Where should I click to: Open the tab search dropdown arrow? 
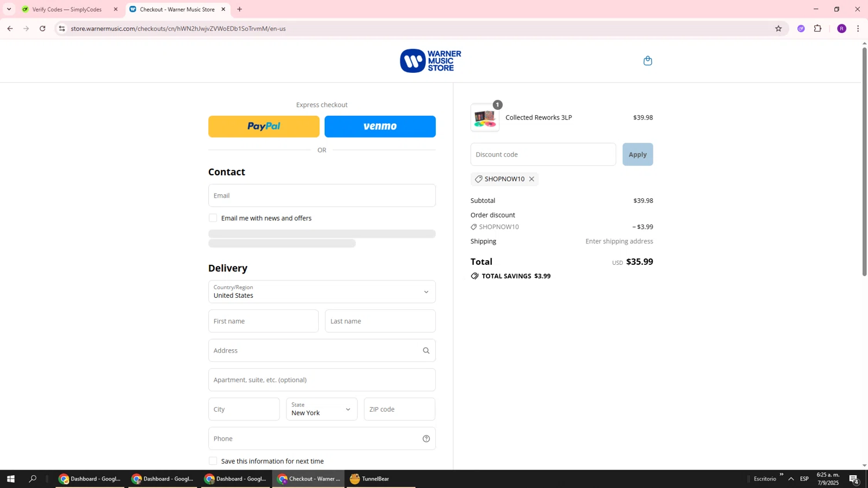point(9,9)
